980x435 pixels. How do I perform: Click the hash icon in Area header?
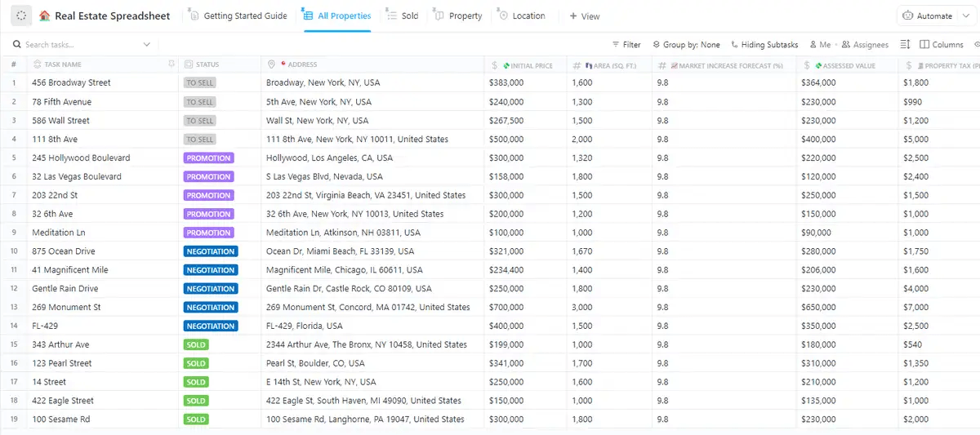tap(577, 65)
